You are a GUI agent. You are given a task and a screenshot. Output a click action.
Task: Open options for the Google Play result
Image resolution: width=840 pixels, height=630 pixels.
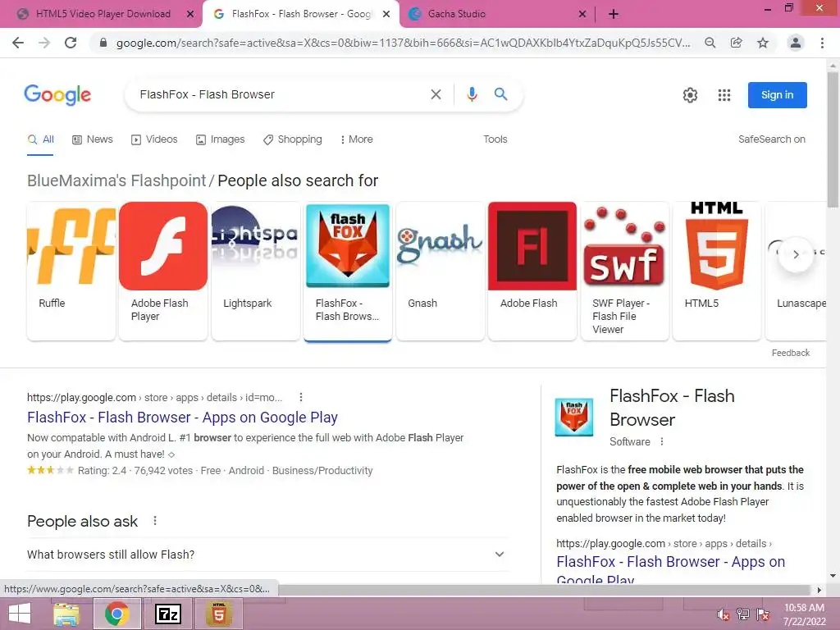click(x=301, y=397)
